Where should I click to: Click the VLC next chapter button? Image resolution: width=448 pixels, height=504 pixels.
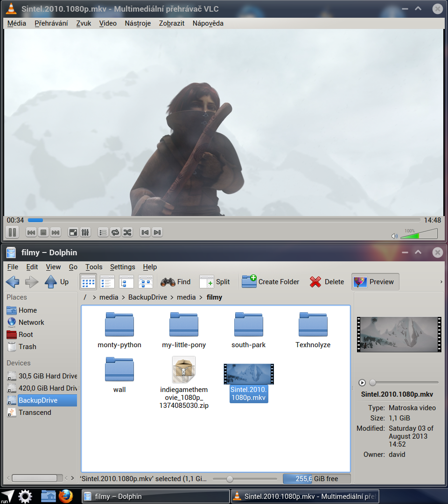click(157, 232)
